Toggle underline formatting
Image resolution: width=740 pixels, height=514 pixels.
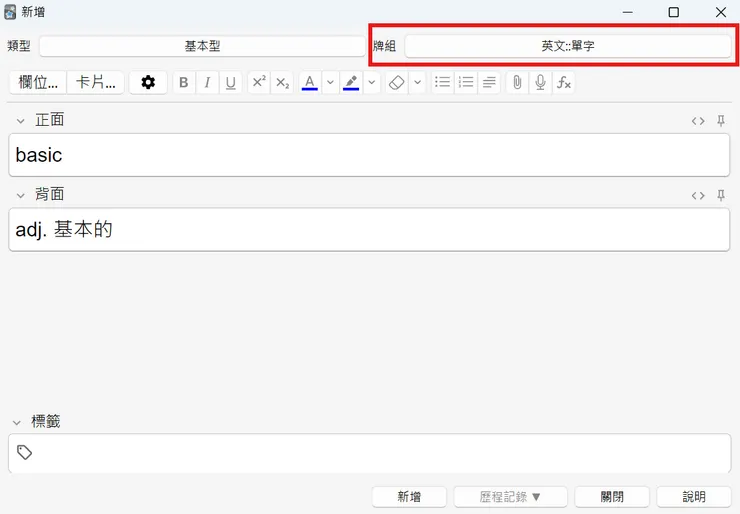[230, 83]
